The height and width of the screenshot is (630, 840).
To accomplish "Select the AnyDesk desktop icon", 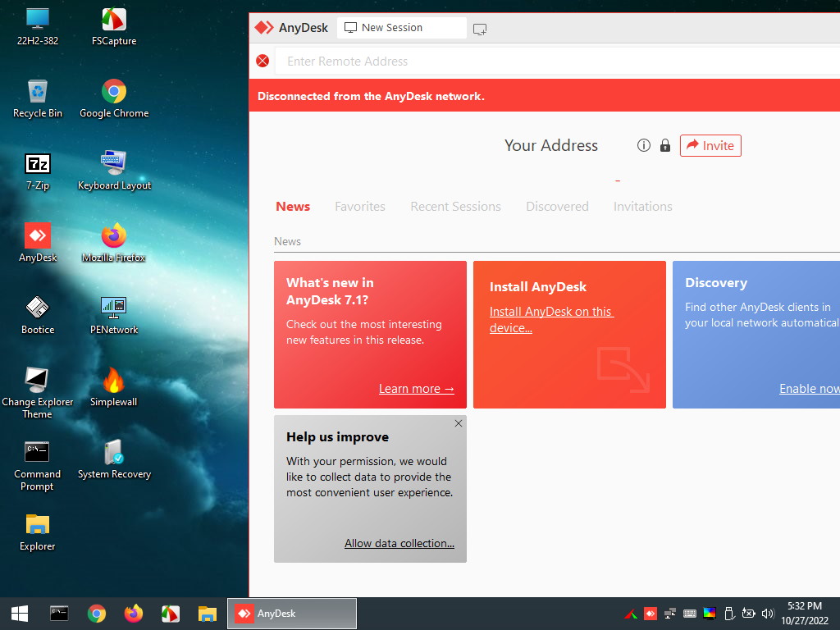I will point(38,243).
